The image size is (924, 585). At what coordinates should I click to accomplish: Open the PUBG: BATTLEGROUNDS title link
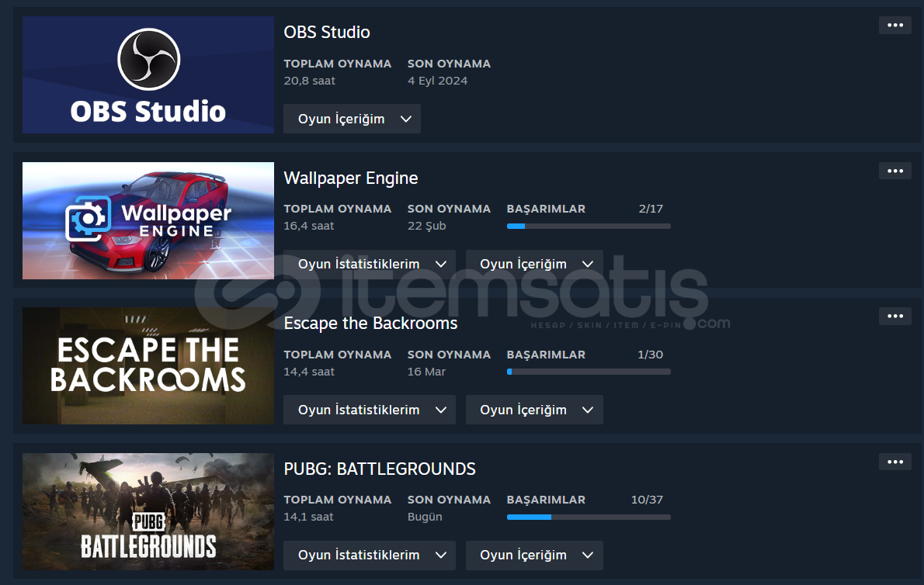tap(380, 469)
